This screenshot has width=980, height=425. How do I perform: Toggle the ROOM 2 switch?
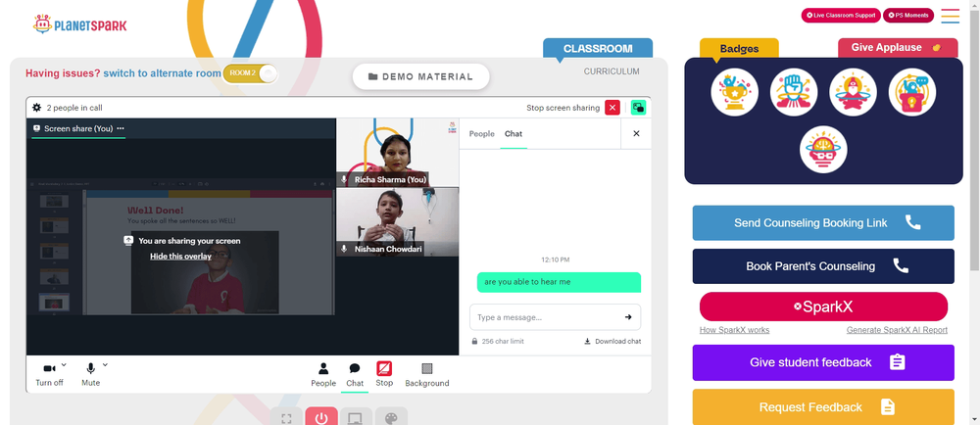250,73
